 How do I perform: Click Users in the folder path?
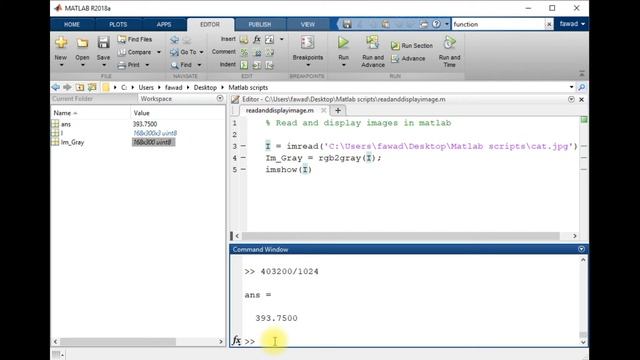click(x=146, y=88)
